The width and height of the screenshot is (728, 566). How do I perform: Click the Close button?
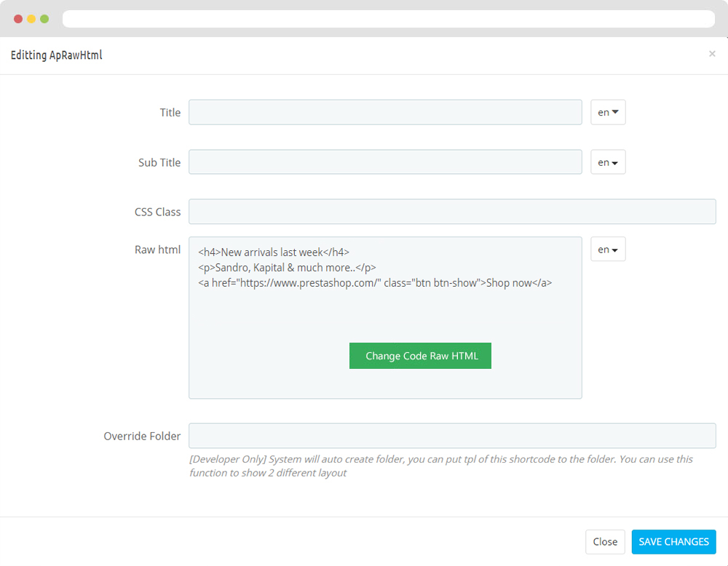tap(605, 541)
